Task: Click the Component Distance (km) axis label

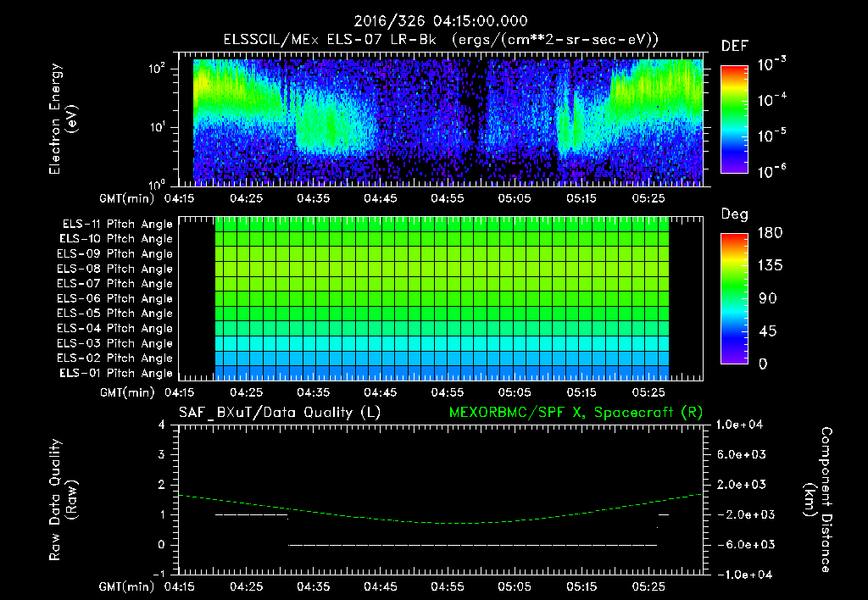Action: 818,500
